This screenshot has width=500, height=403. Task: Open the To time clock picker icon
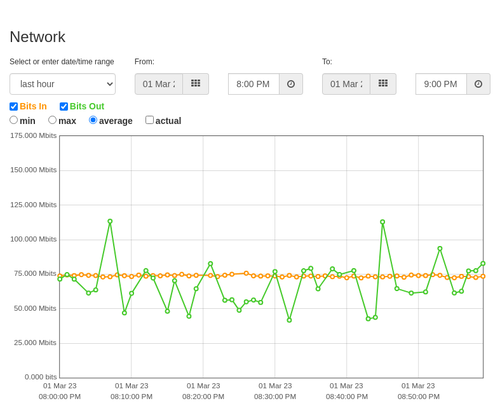478,84
